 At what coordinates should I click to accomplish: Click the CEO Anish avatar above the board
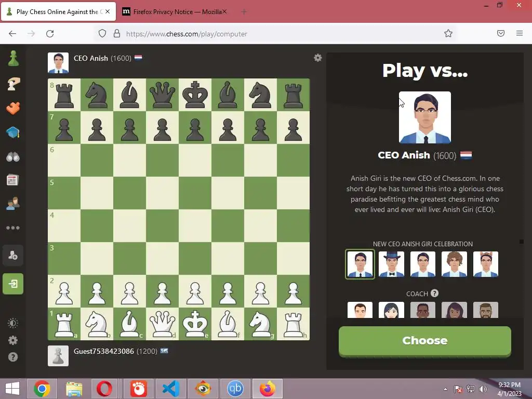[58, 63]
